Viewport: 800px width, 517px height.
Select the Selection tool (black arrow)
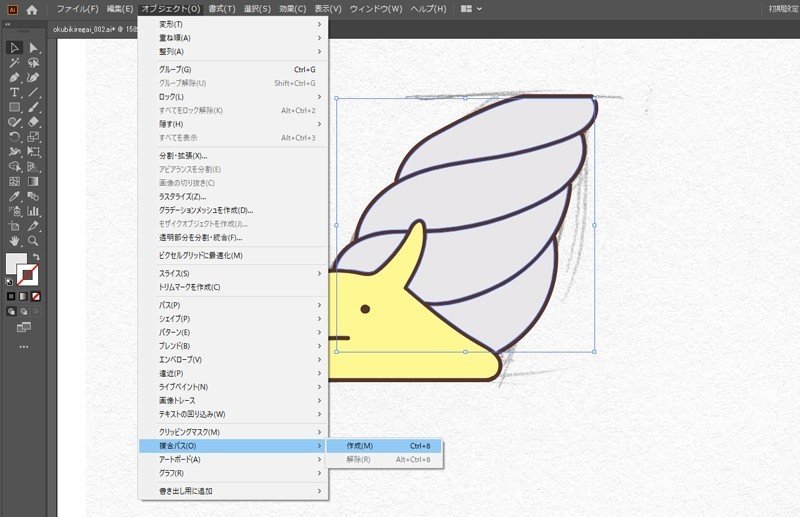coord(14,47)
